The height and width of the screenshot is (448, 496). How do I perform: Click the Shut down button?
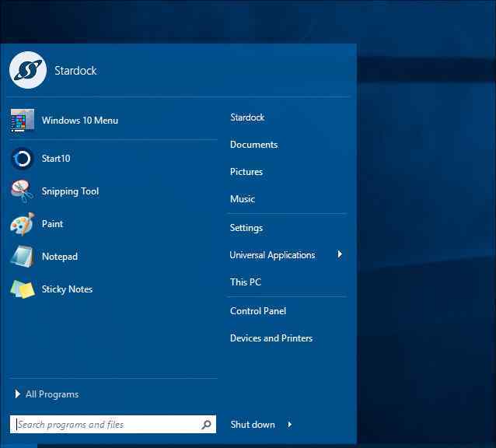253,424
